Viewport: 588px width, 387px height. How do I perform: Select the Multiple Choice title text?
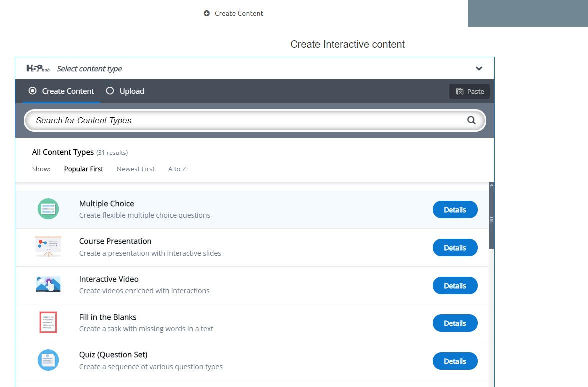106,204
